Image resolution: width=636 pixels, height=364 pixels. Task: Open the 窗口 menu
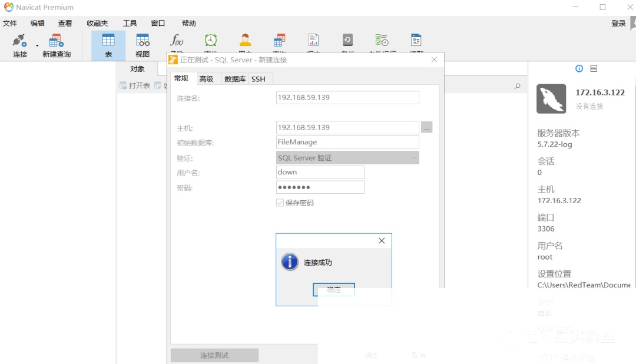(x=158, y=23)
